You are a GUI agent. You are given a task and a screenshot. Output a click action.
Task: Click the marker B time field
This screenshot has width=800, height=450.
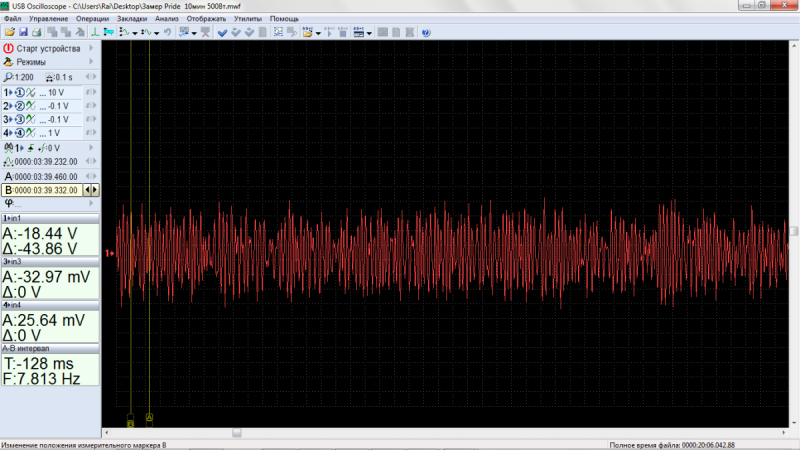46,190
